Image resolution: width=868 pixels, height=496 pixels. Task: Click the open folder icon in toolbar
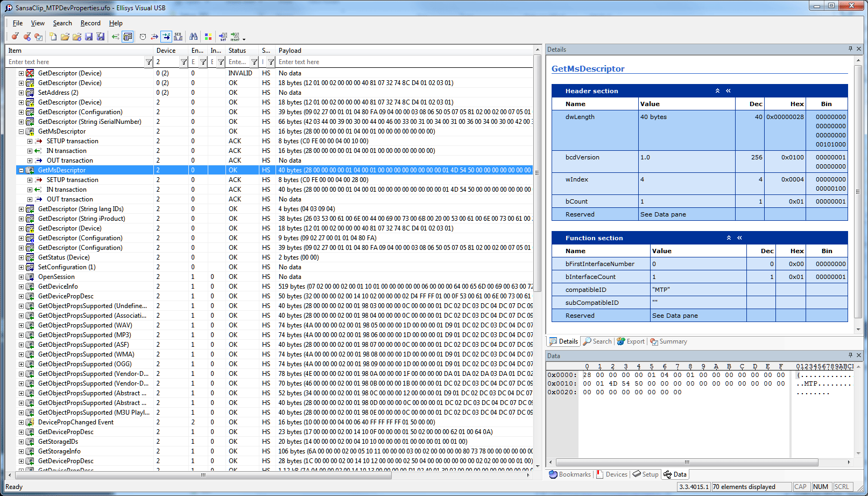pos(65,37)
